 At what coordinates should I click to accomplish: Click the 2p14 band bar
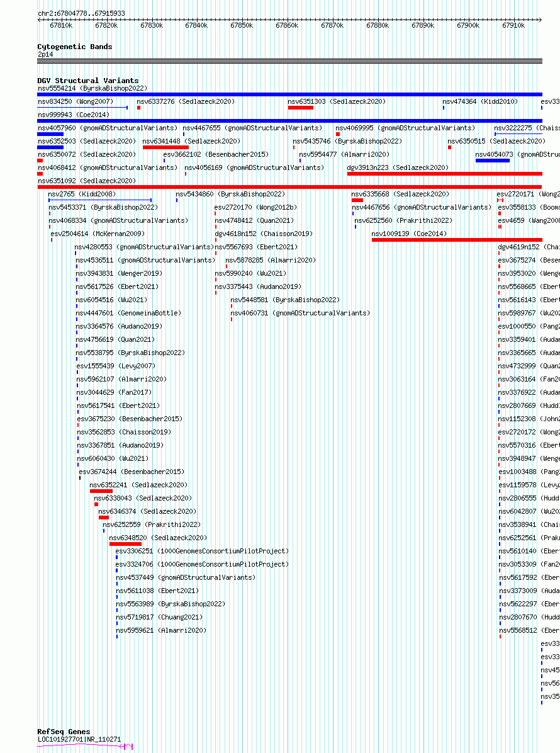[x=290, y=61]
